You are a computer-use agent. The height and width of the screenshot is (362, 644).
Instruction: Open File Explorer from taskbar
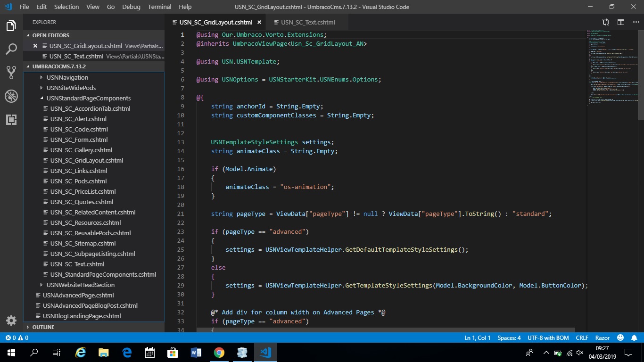click(x=104, y=353)
